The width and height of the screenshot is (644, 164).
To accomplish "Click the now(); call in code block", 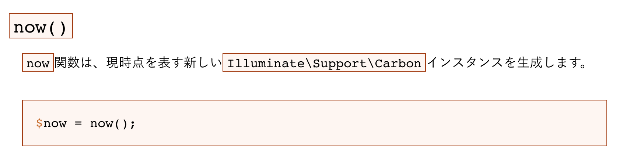I will (x=113, y=123).
